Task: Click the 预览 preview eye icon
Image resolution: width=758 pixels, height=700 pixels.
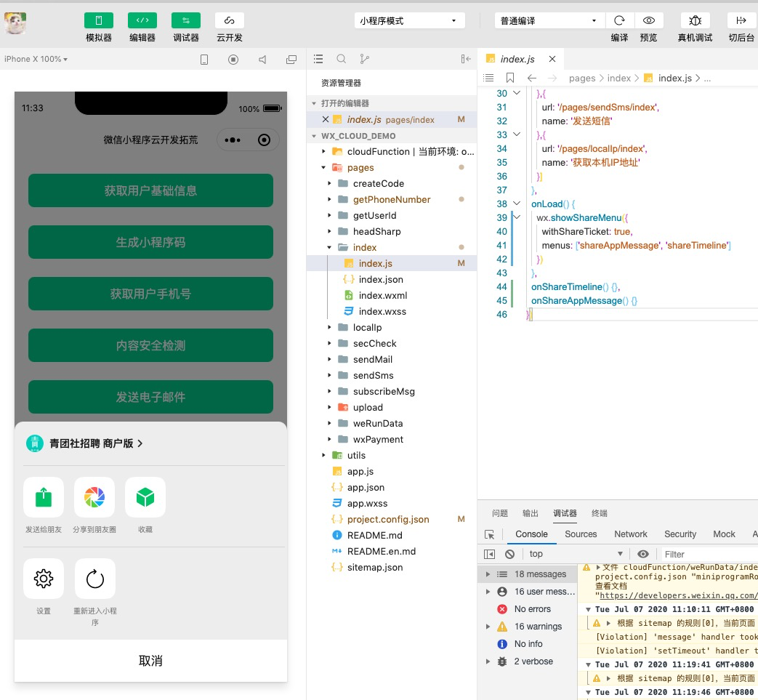Action: click(649, 20)
